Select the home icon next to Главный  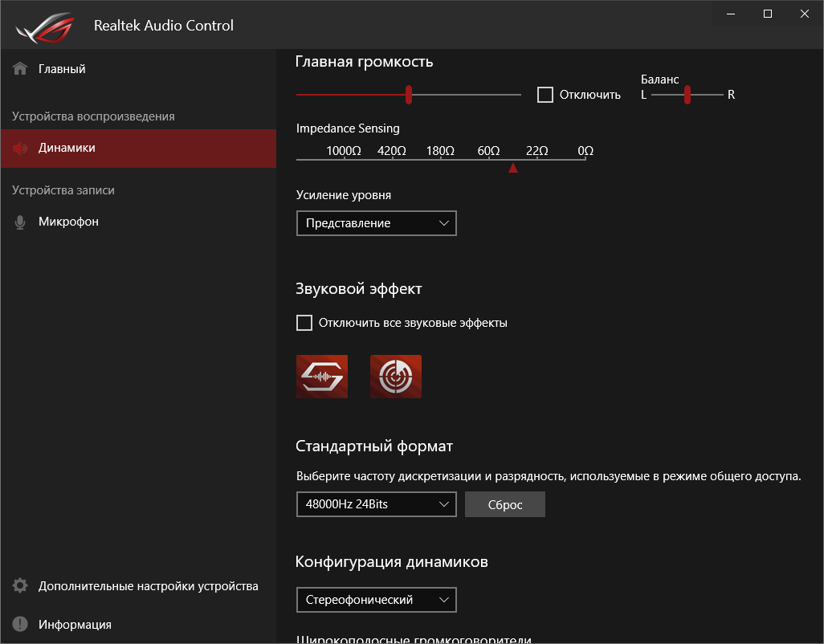click(18, 68)
